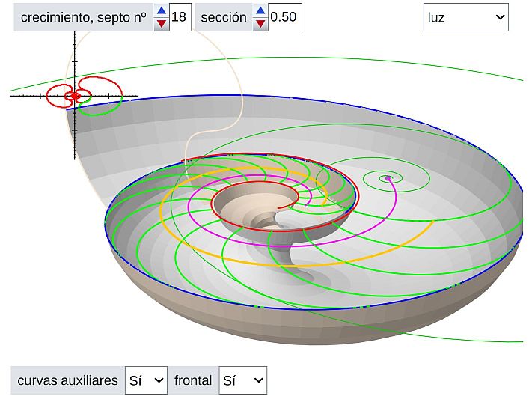Click the 'sección' label
Screen dimensions: 532x396
(x=223, y=17)
